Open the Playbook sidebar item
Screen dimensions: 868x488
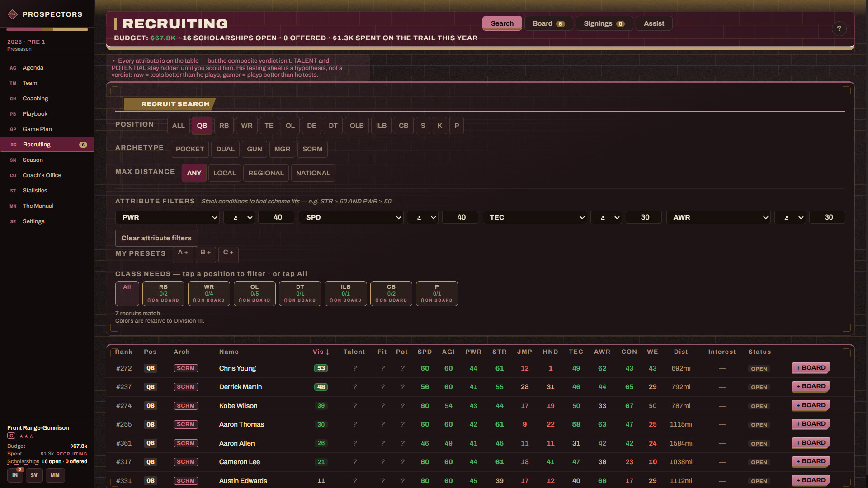47,114
